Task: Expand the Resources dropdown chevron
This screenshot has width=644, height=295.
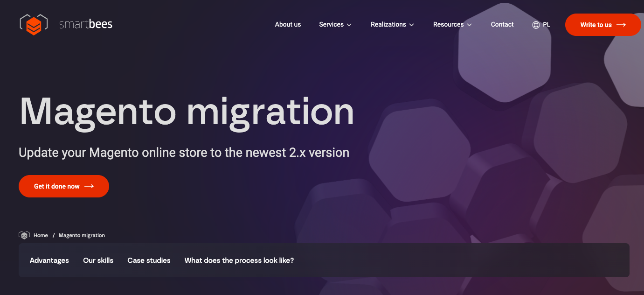Action: point(469,25)
